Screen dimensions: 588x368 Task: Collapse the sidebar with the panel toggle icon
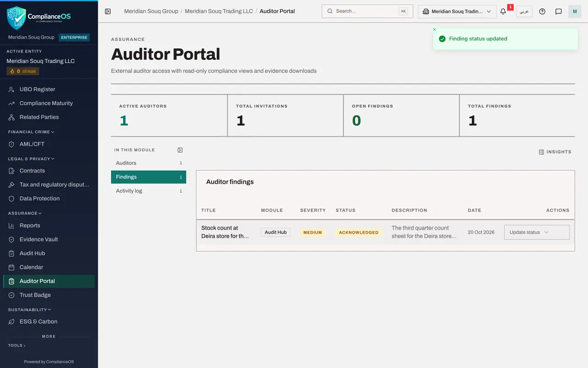pos(108,11)
